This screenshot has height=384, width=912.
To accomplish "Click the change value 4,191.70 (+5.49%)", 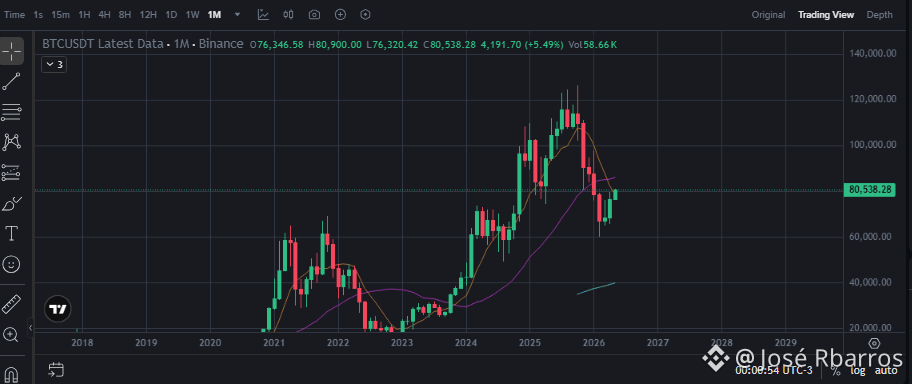I will [522, 44].
